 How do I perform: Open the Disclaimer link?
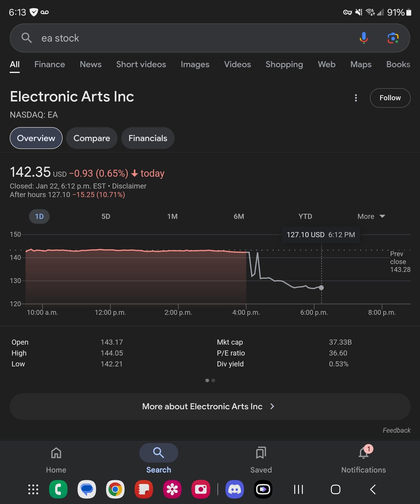(x=129, y=186)
